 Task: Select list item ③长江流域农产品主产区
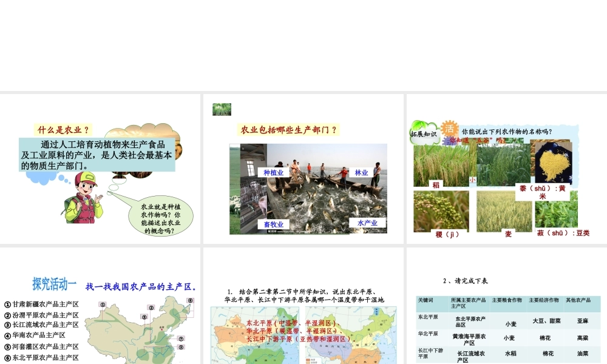click(x=41, y=325)
